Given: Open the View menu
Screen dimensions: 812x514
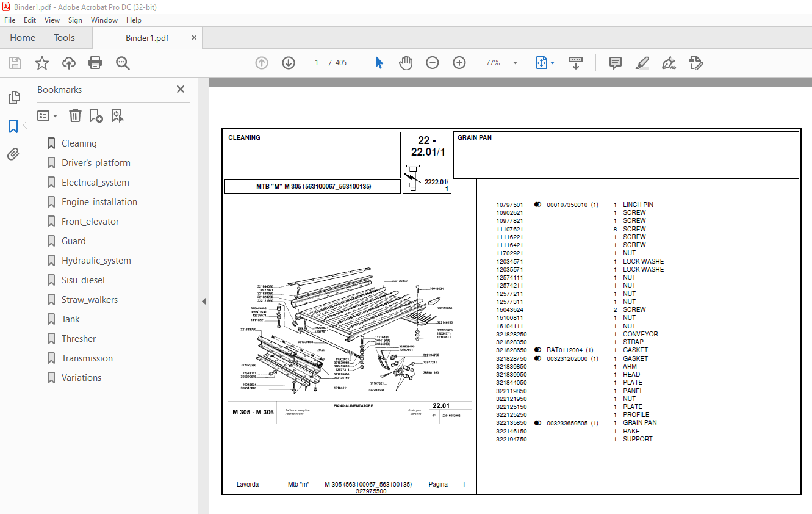Looking at the screenshot, I should (x=52, y=20).
